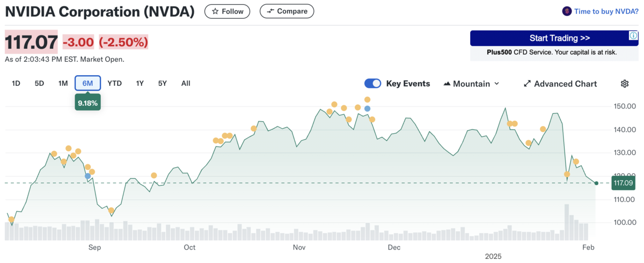Viewport: 644px width, 263px height.
Task: Choose the All time range
Action: pyautogui.click(x=186, y=83)
